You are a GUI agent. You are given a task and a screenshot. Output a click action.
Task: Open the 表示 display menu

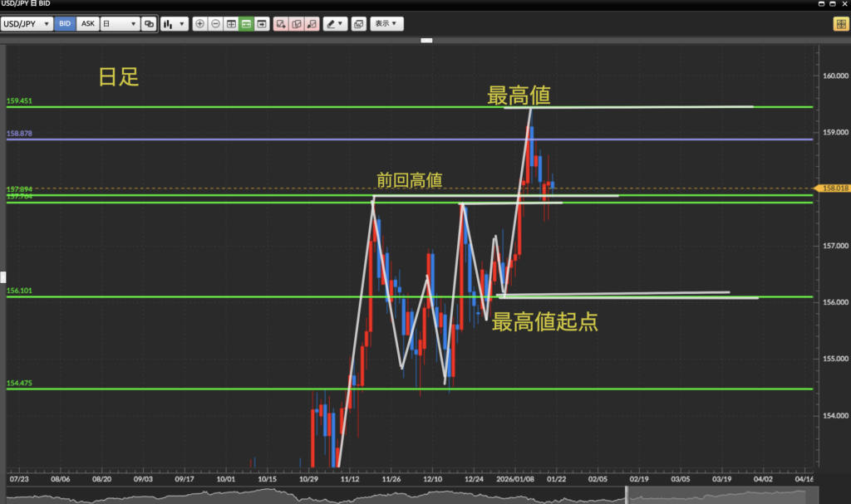pos(386,24)
